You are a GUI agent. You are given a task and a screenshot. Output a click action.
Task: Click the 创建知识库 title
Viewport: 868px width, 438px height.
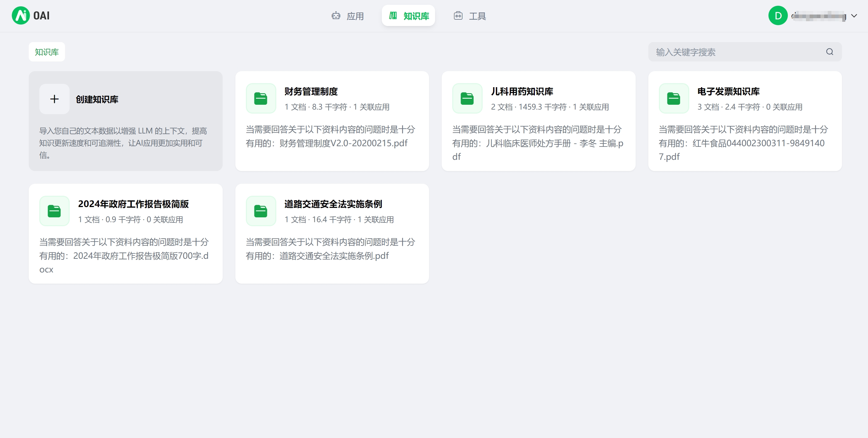pyautogui.click(x=97, y=100)
